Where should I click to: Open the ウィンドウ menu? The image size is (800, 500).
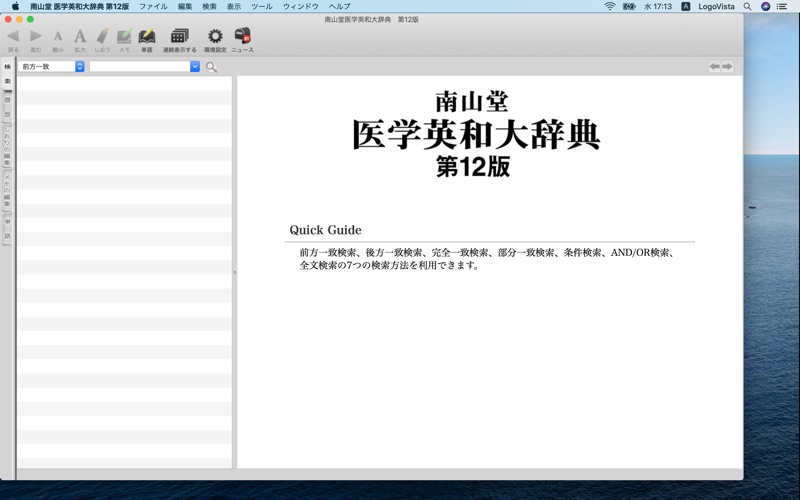click(301, 7)
